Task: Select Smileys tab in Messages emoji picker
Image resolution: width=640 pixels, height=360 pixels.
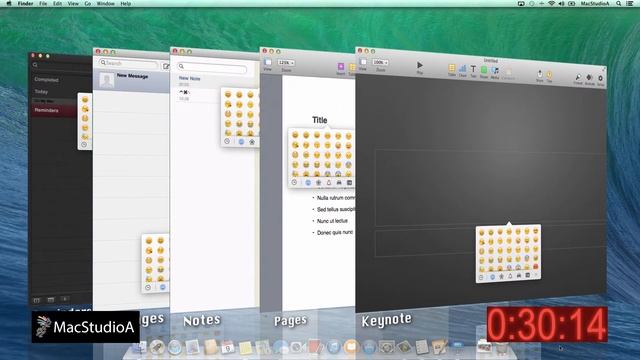Action: 162,287
